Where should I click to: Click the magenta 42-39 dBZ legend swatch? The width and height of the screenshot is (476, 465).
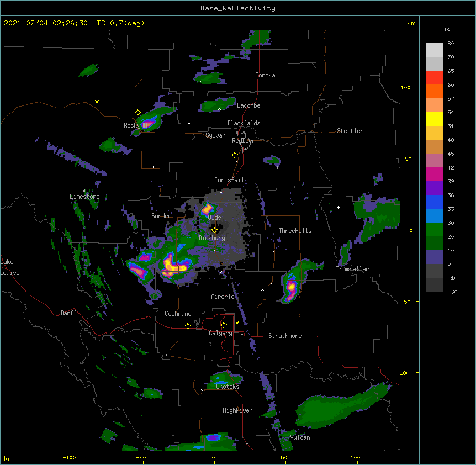point(434,174)
